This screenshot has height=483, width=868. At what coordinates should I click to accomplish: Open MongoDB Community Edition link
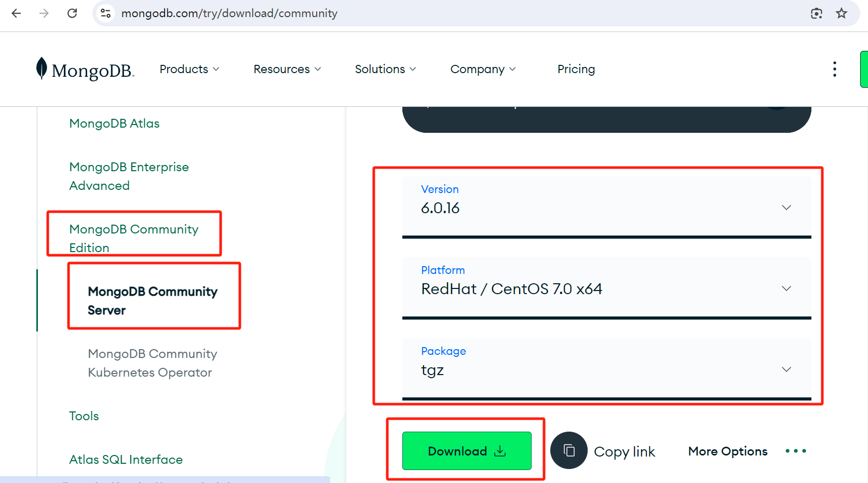click(133, 238)
